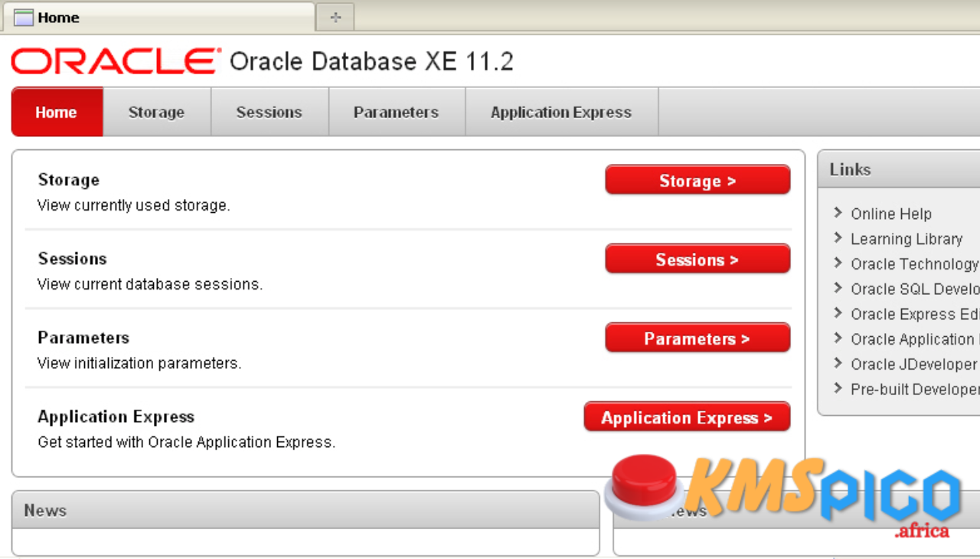Image resolution: width=980 pixels, height=559 pixels.
Task: Open the Pre-built Developer link
Action: tap(915, 390)
